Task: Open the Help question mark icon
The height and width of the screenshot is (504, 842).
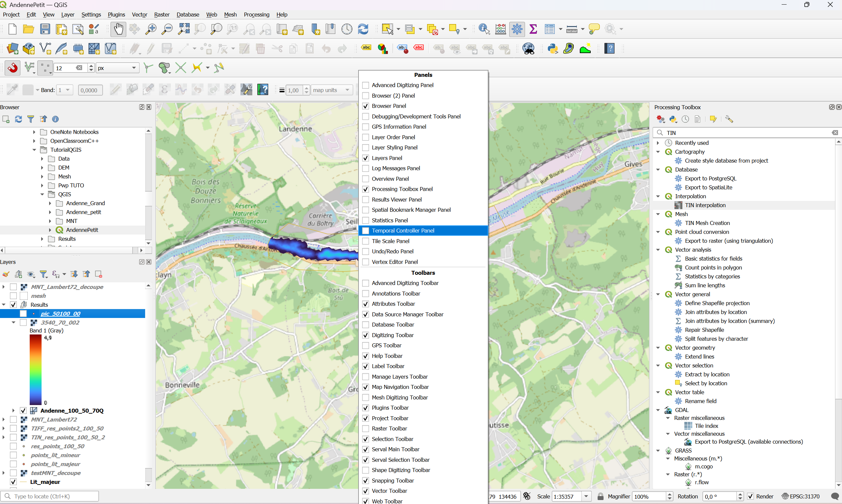Action: [609, 48]
